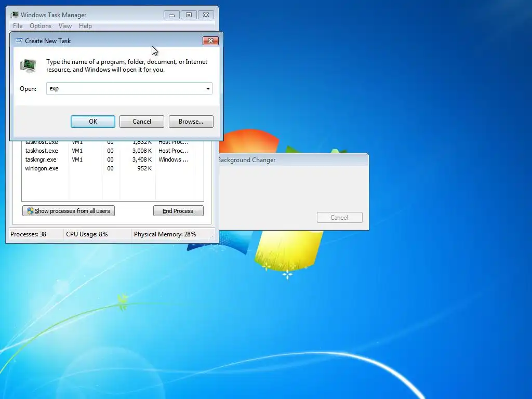Open the View menu in Task Manager

pyautogui.click(x=65, y=26)
